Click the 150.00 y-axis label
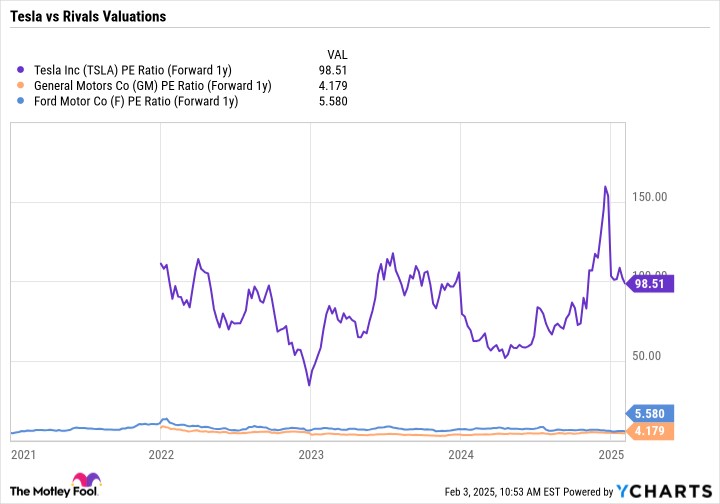Viewport: 720px width, 504px height. pos(649,197)
